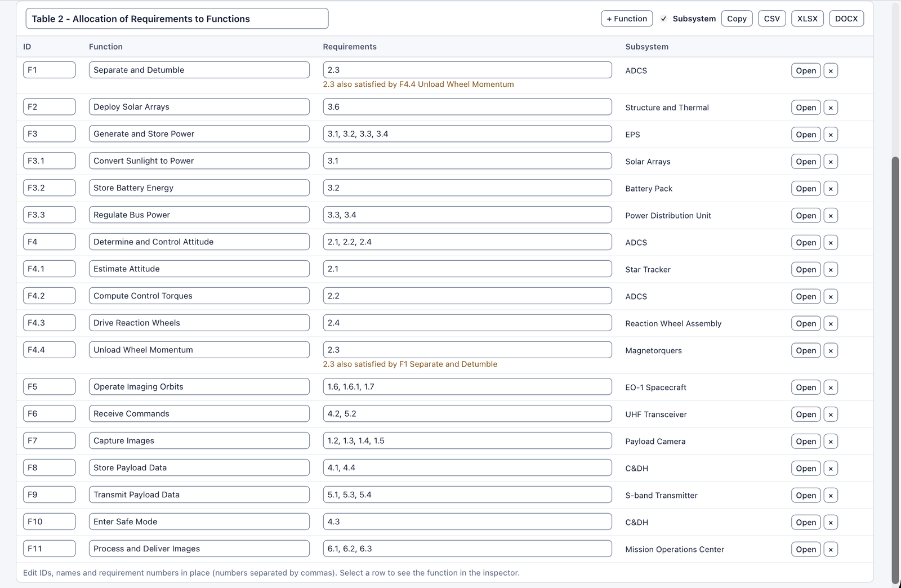Click the warning '2.3 also satisfied by F4.4 Unload Wheel Momentum'
The height and width of the screenshot is (588, 901).
point(418,84)
